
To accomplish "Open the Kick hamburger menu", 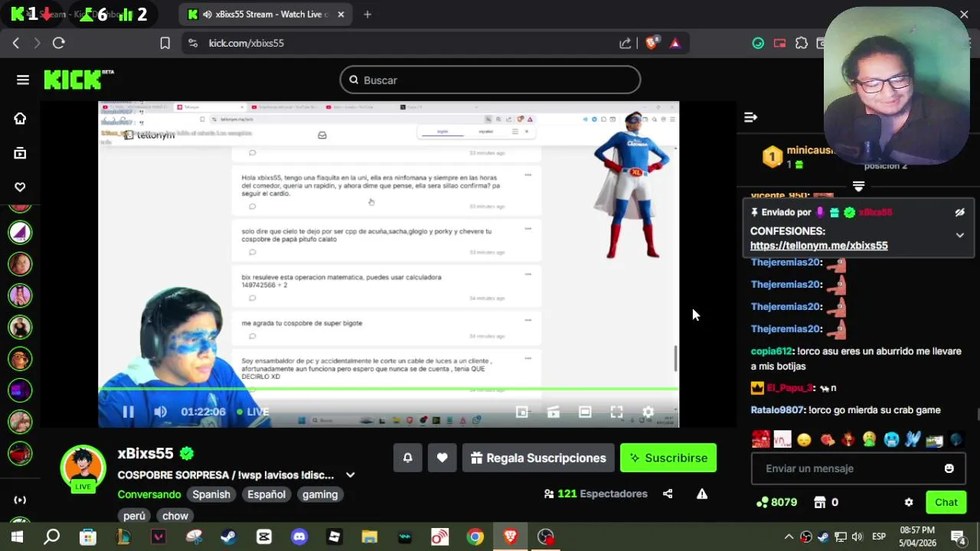I will click(x=23, y=80).
